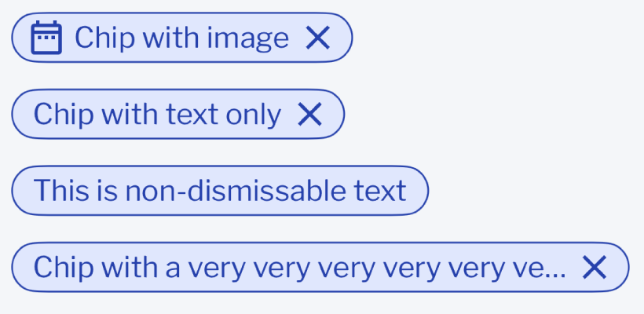Click the X icon after the ellipsis
Screen dimensions: 644x314
click(595, 267)
